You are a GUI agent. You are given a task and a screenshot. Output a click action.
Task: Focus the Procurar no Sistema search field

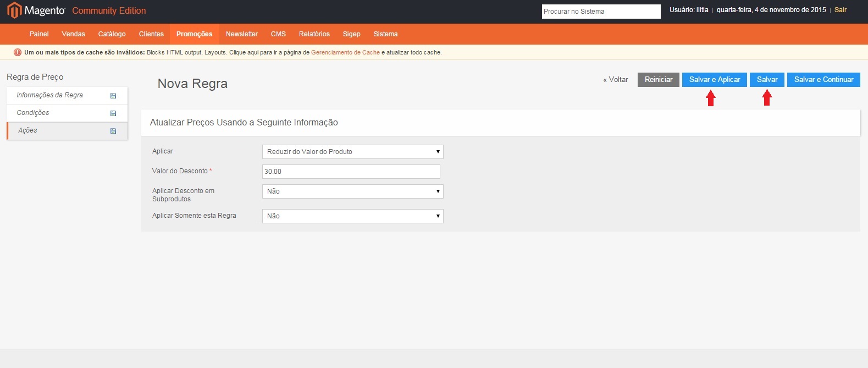601,12
